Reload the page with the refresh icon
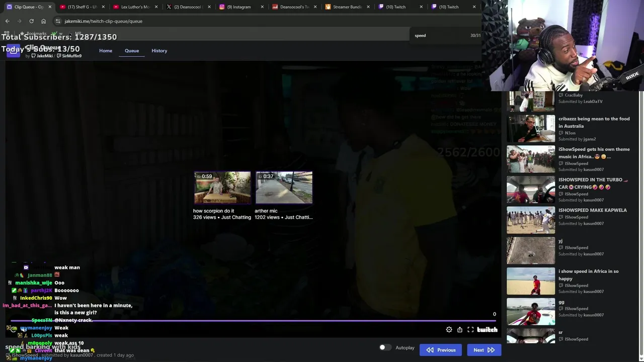Image resolution: width=644 pixels, height=362 pixels. [x=31, y=21]
